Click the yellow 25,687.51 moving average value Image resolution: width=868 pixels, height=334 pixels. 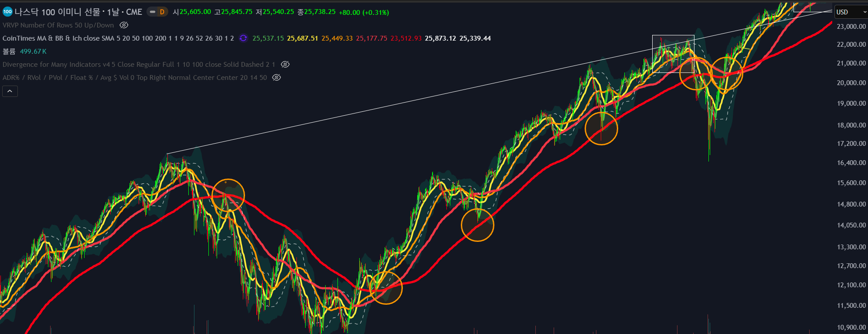click(x=302, y=38)
